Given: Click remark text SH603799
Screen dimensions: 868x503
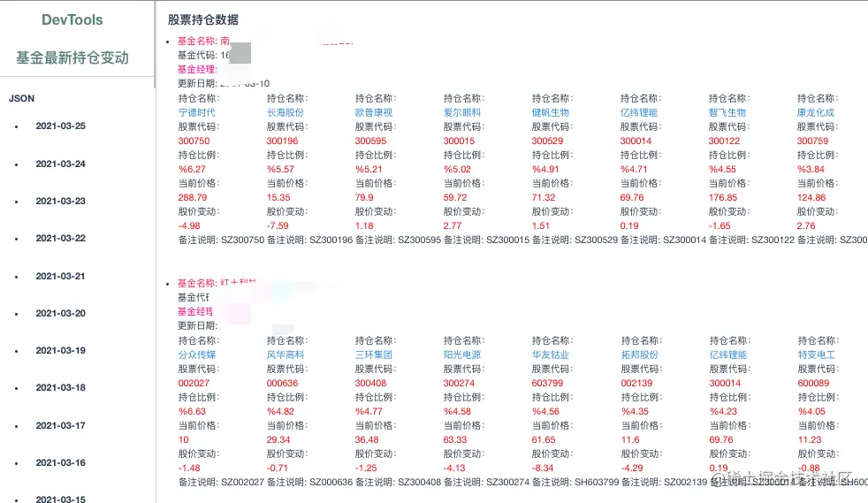Looking at the screenshot, I should click(x=597, y=483).
